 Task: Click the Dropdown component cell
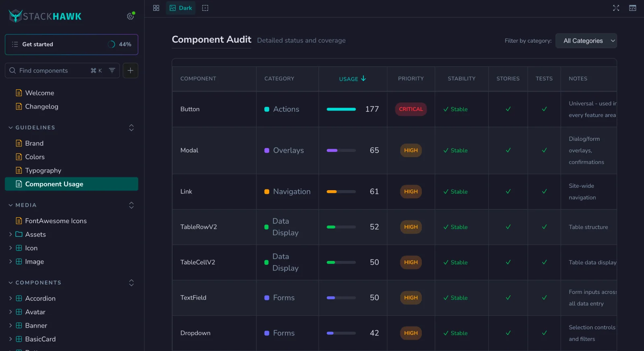(215, 333)
